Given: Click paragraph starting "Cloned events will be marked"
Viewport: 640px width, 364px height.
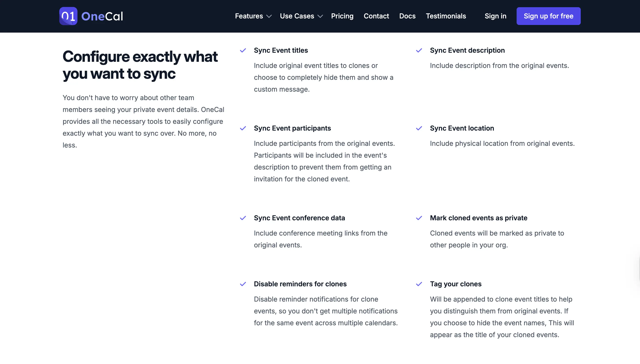Looking at the screenshot, I should coord(497,239).
